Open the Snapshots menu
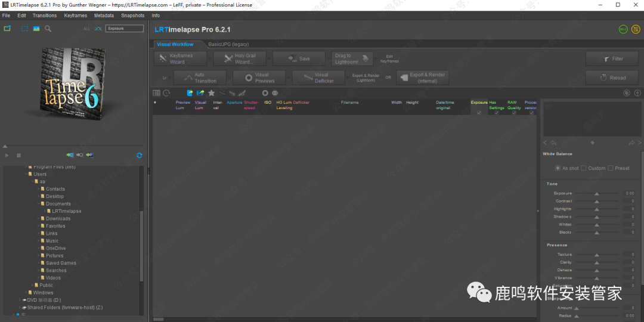The height and width of the screenshot is (322, 644). pyautogui.click(x=132, y=16)
